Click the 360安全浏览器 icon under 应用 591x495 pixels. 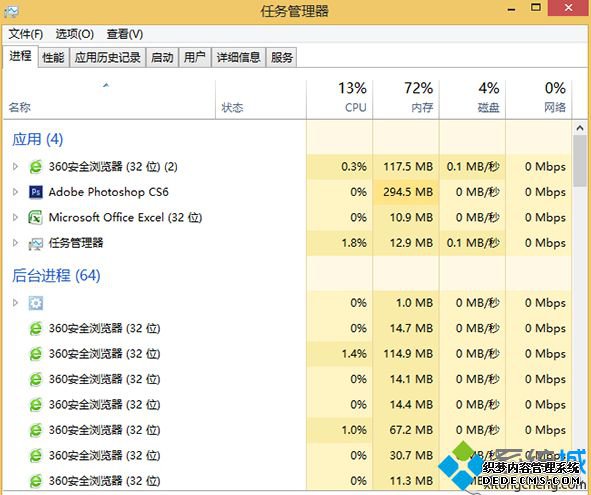click(36, 167)
